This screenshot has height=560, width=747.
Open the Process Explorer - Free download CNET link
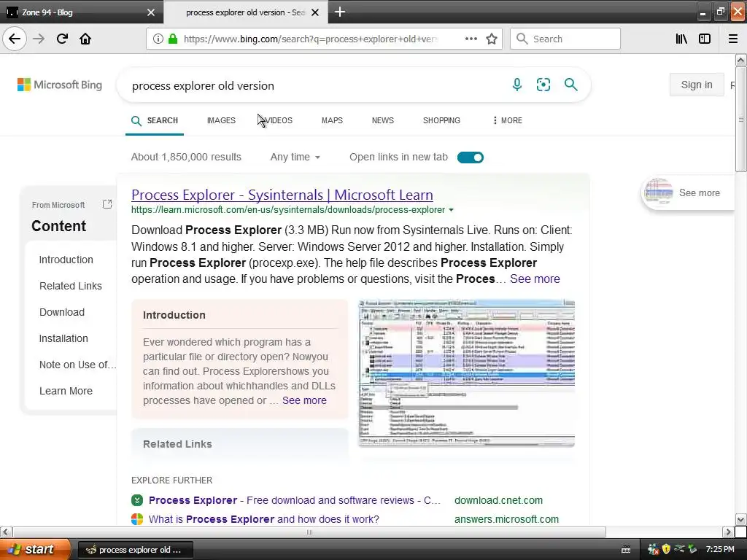295,500
